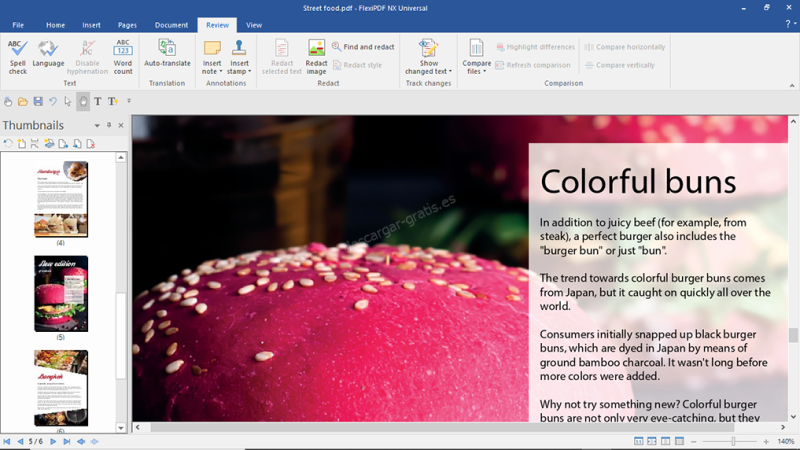Image resolution: width=800 pixels, height=450 pixels.
Task: Switch to the Pages ribbon tab
Action: 127,25
